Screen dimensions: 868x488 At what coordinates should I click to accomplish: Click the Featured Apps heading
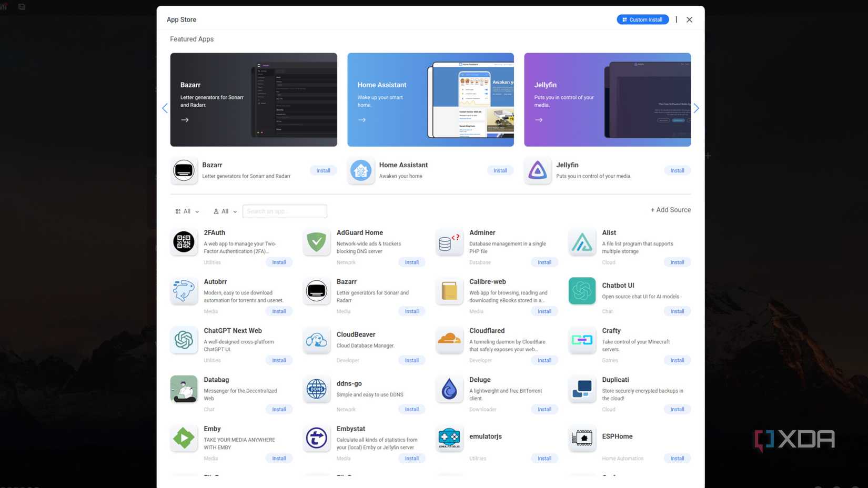point(191,39)
